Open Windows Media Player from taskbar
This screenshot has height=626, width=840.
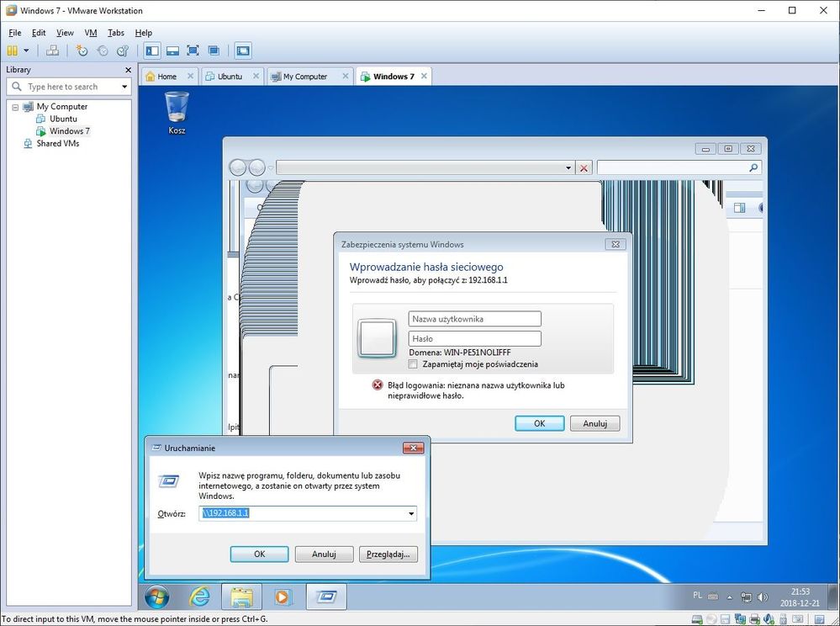(x=282, y=597)
